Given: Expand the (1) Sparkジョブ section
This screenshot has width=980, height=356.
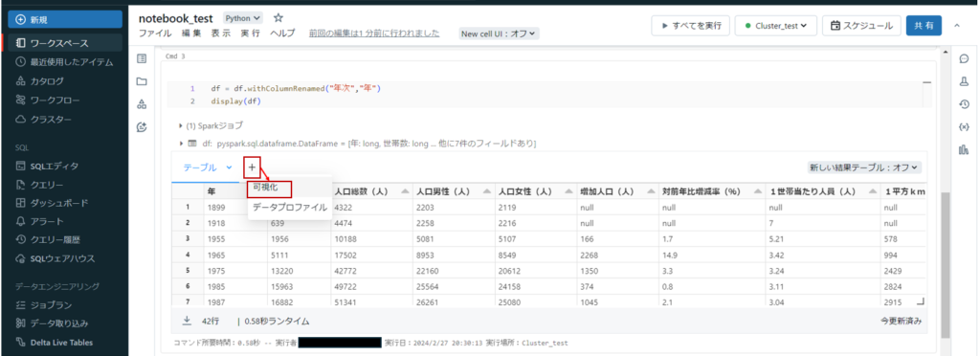Looking at the screenshot, I should [x=211, y=125].
